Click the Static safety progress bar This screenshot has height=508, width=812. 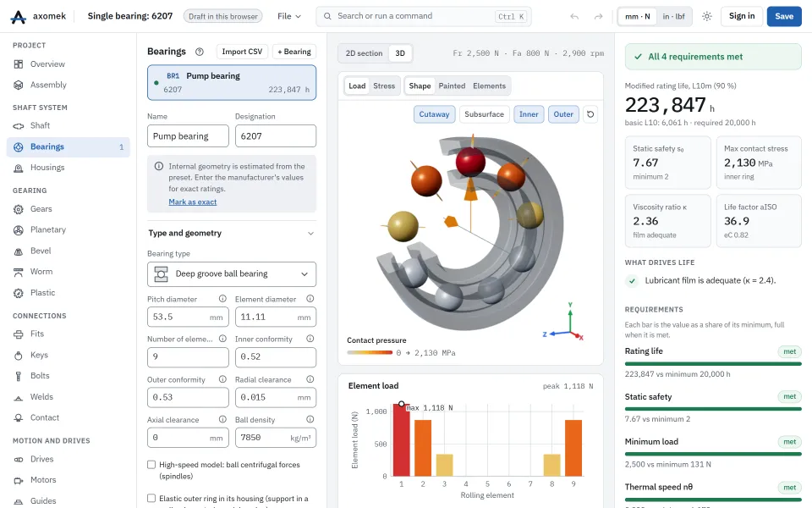(x=713, y=409)
